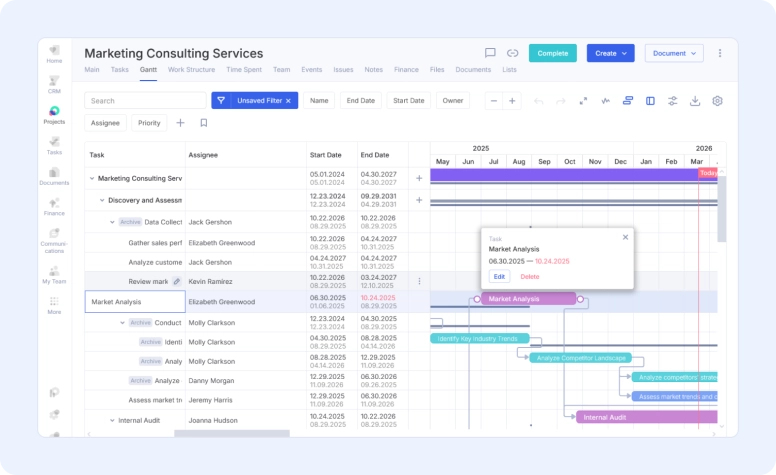Viewport: 776px width, 475px height.
Task: Open Home in the sidebar
Action: 54,54
